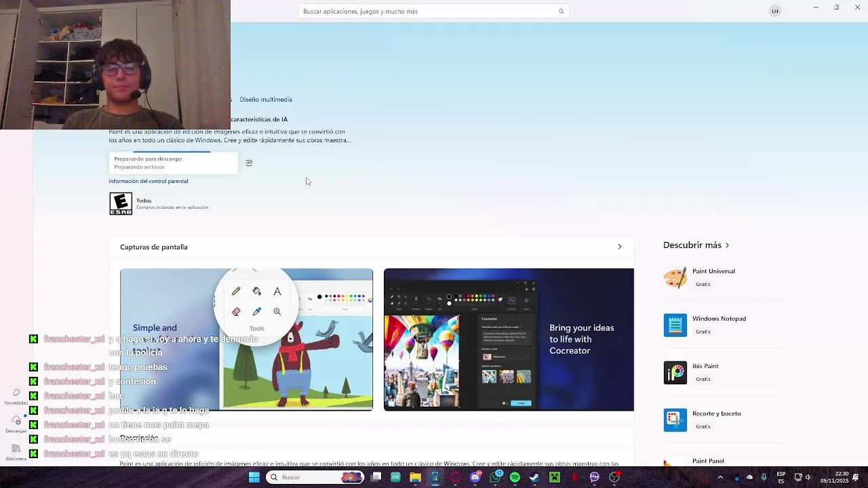Click the características de IA label

tap(259, 119)
